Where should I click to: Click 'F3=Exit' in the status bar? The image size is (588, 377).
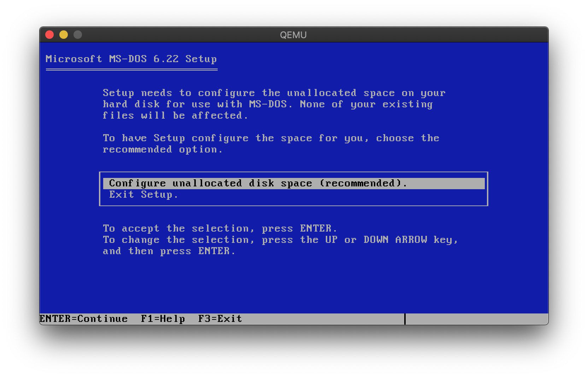coord(220,319)
